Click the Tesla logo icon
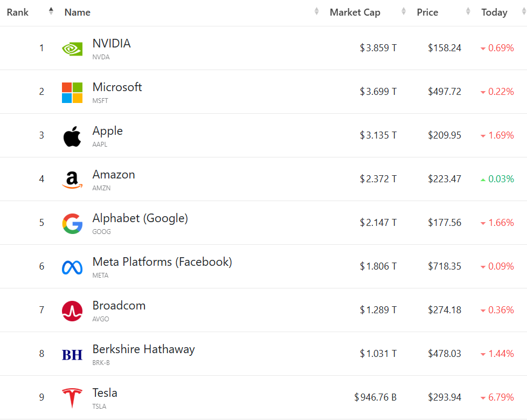527x420 pixels. pos(72,398)
